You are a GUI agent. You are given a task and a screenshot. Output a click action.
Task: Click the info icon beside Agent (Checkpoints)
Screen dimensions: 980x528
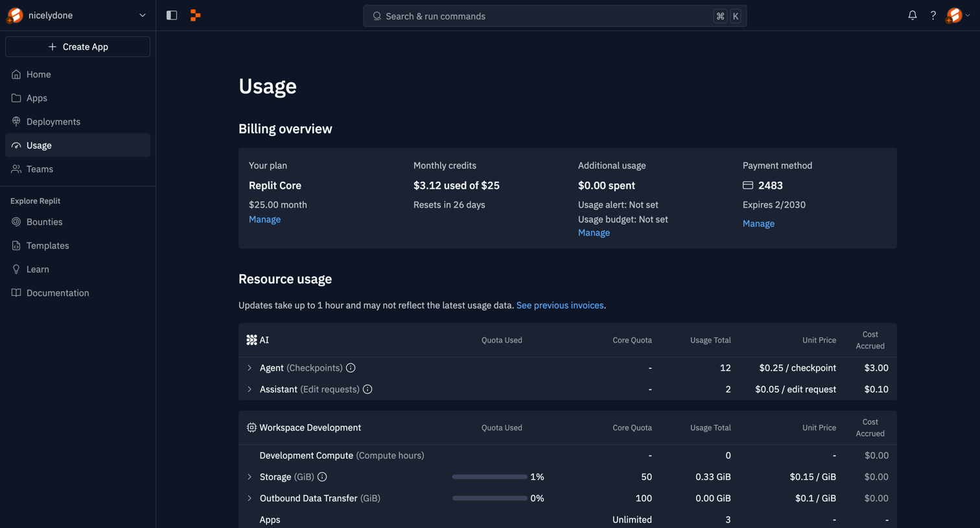pyautogui.click(x=351, y=368)
